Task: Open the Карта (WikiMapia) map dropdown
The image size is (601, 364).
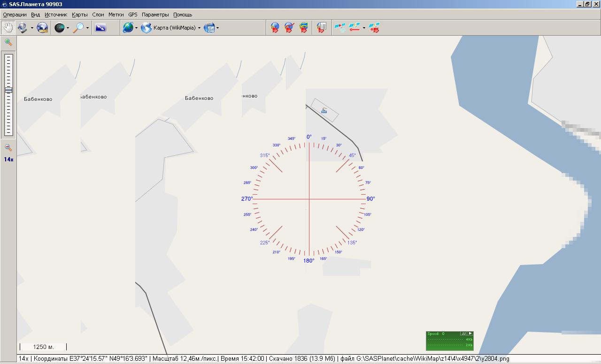Action: point(199,28)
